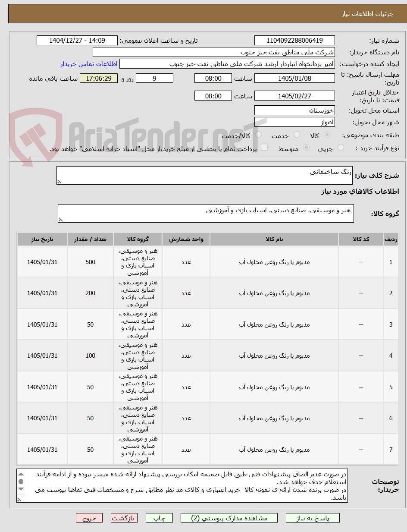This screenshot has height=532, width=407.
Task: Click the پاسخ به نیاز button
Action: point(313,518)
